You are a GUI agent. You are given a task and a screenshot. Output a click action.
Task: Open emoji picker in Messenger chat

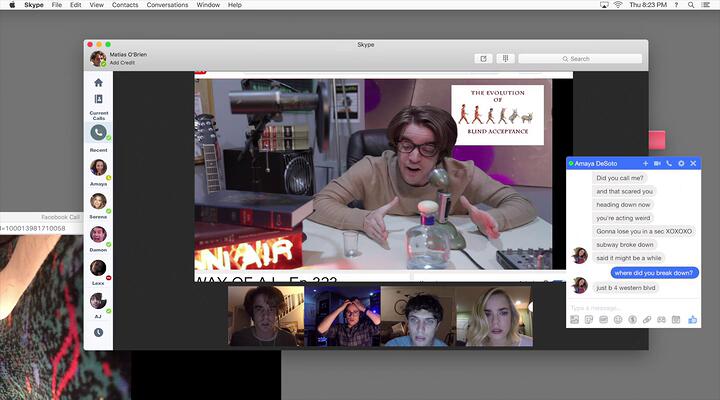coord(618,319)
